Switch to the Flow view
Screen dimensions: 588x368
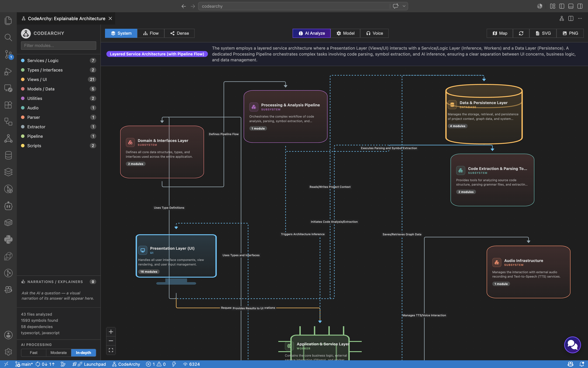tap(151, 33)
